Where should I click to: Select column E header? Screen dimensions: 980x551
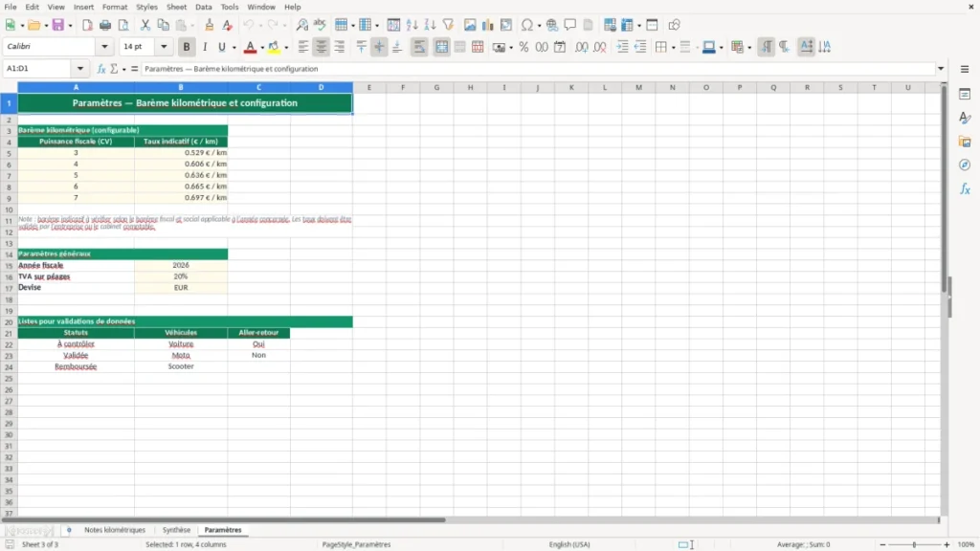tap(369, 87)
